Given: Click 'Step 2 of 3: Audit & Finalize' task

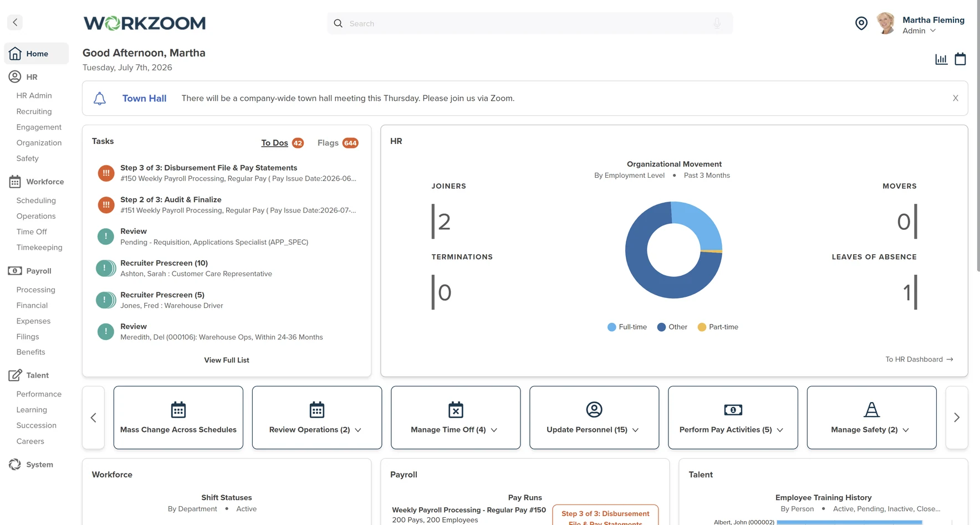Looking at the screenshot, I should (x=171, y=199).
